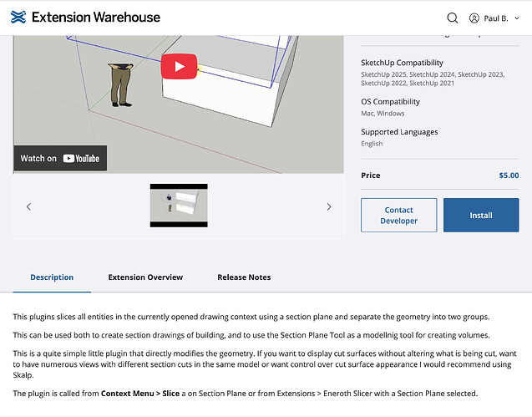Screen dimensions: 532x417
Task: Go to previous carousel image
Action: click(x=29, y=206)
